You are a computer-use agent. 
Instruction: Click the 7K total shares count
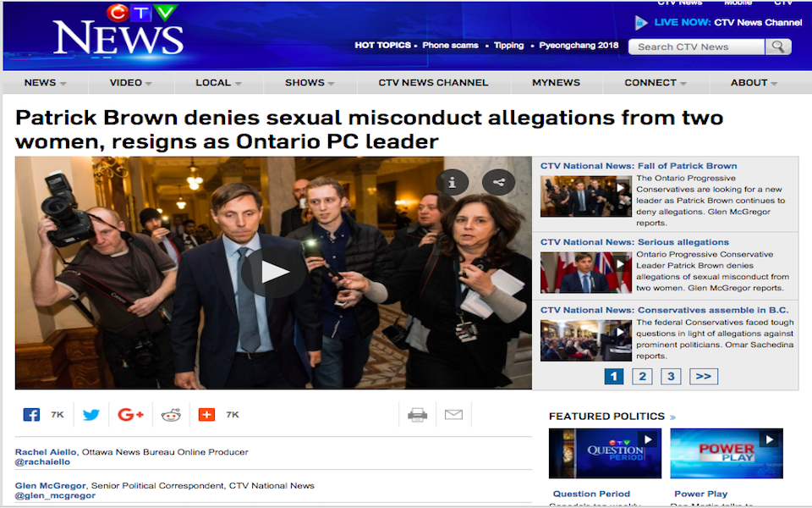233,415
